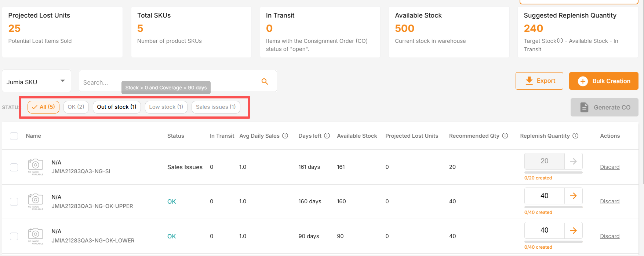Click the info icon beside Days left
The width and height of the screenshot is (644, 256).
pyautogui.click(x=327, y=136)
